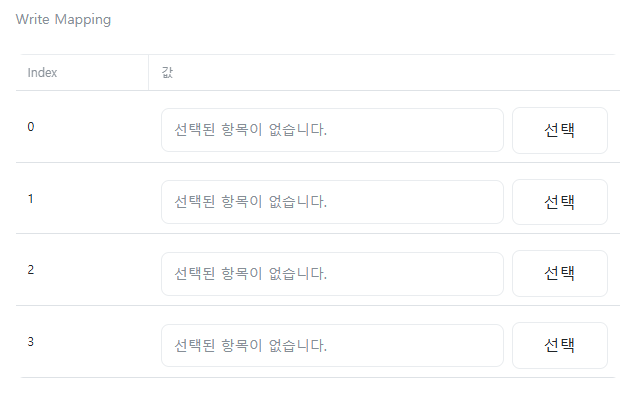Click the 선택 button for index 1
Screen dimensions: 634x396
(x=560, y=202)
